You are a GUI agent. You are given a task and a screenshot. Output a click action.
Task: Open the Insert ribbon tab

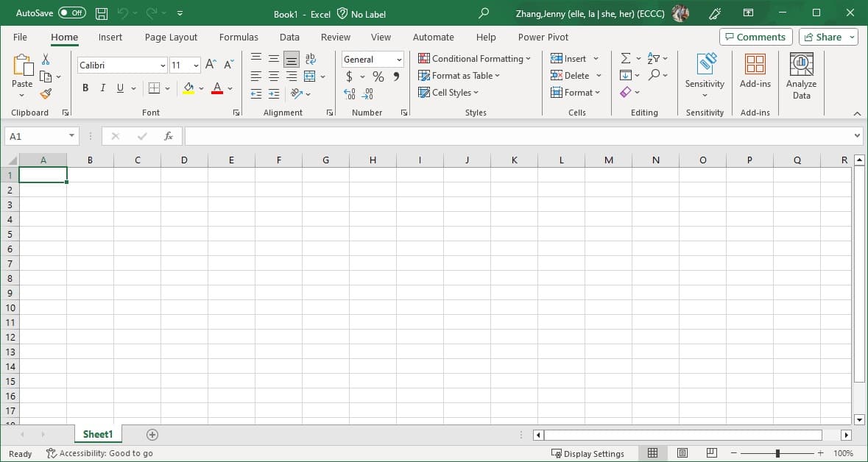tap(110, 38)
